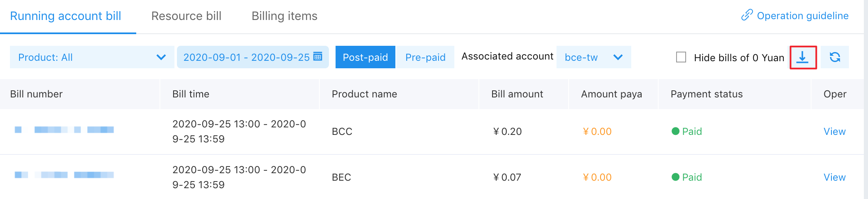The image size is (868, 199).
Task: Open the Billing items tab
Action: pyautogui.click(x=284, y=16)
